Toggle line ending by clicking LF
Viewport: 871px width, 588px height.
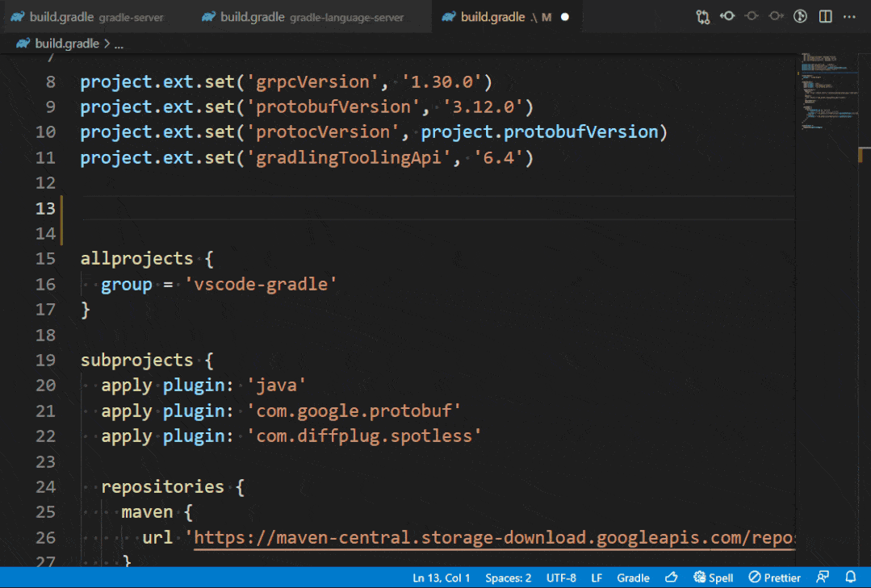[597, 577]
